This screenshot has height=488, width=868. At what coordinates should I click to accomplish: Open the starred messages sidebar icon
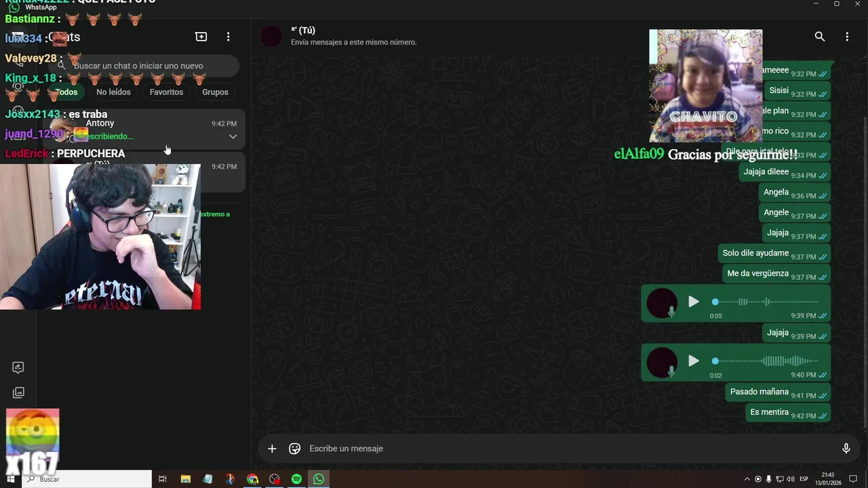[x=18, y=367]
